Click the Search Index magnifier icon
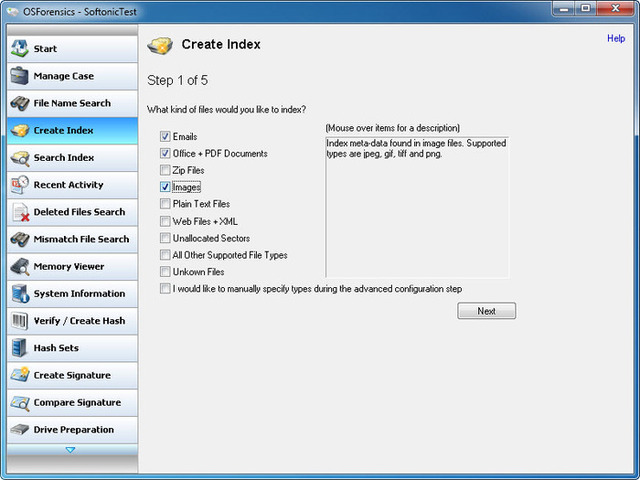640x480 pixels. click(x=20, y=158)
